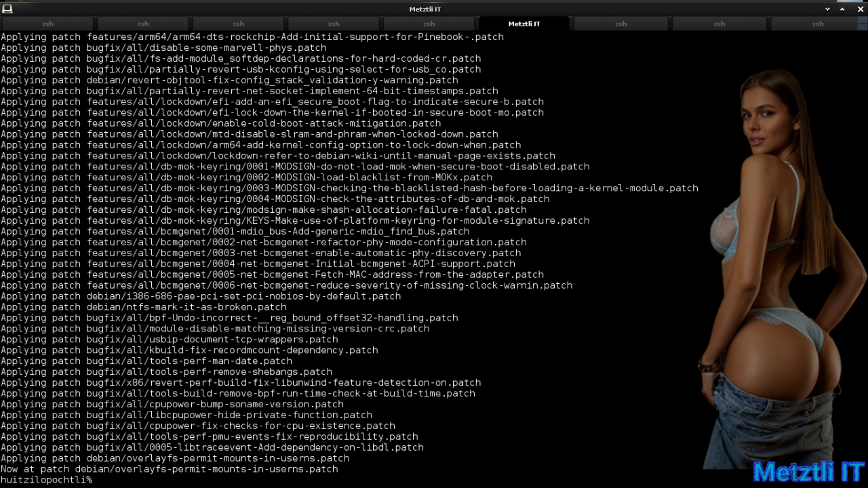Viewport: 868px width, 488px height.
Task: Click the 0002-MODSIGN-load-blacklist-from-MOKx line
Action: 246,178
